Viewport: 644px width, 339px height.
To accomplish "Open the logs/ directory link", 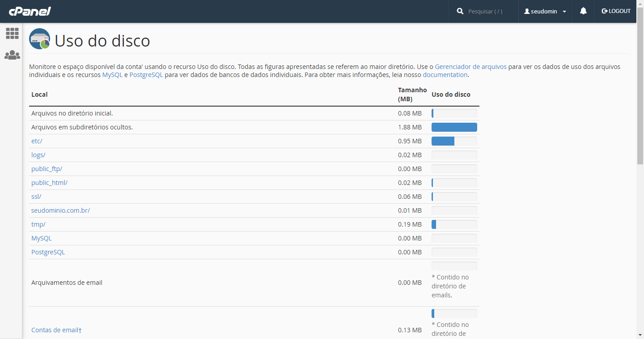I will tap(38, 155).
